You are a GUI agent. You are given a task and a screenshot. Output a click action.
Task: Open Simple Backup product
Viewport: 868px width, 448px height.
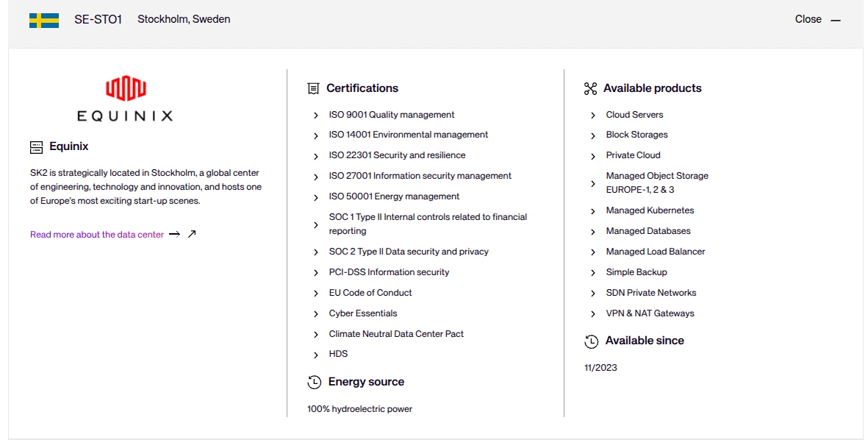coord(636,272)
